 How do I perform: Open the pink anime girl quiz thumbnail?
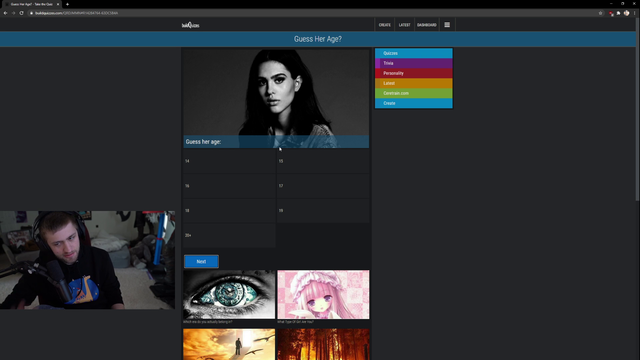(x=323, y=294)
